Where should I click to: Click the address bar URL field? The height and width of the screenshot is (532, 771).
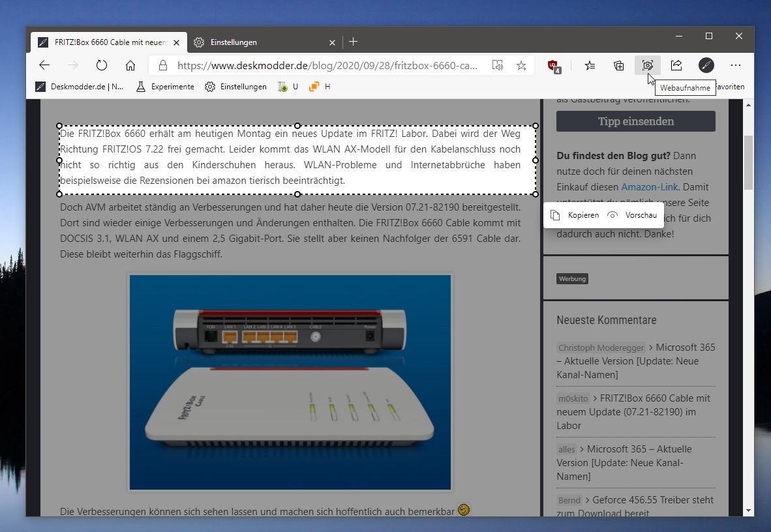pos(327,65)
